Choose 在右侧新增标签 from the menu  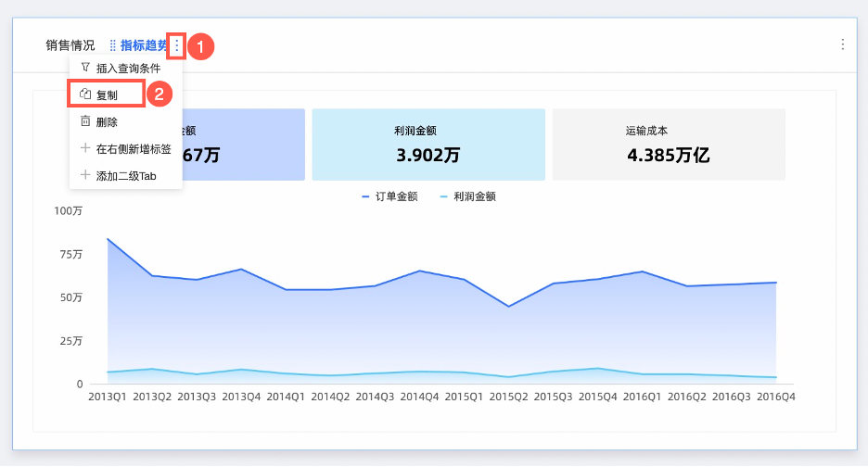pyautogui.click(x=133, y=148)
